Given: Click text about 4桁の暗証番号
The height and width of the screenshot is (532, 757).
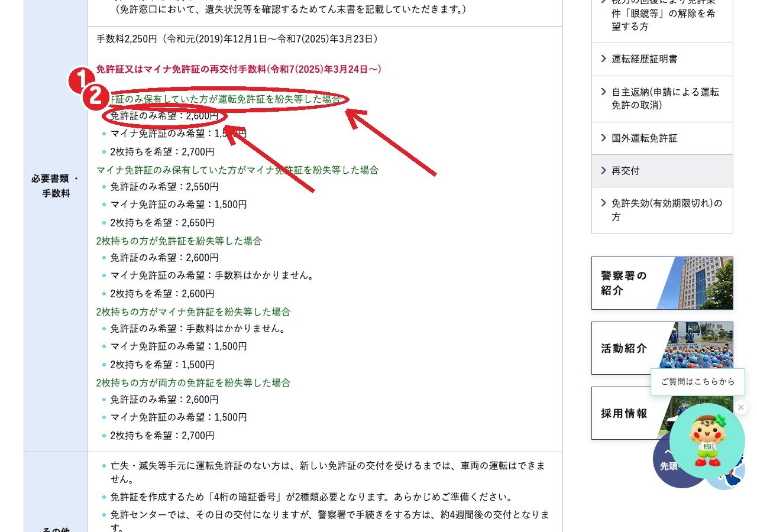Looking at the screenshot, I should click(x=312, y=497).
